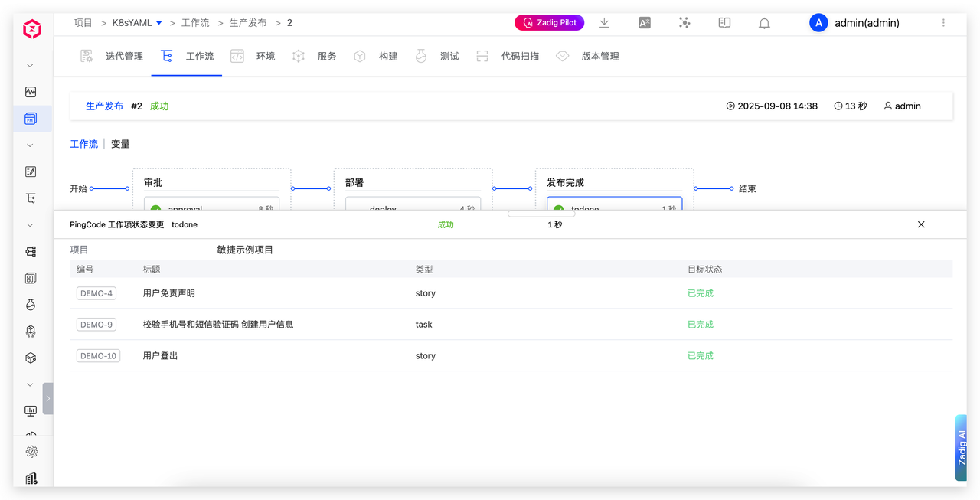980x500 pixels.
Task: Open notifications bell icon
Action: coord(764,23)
